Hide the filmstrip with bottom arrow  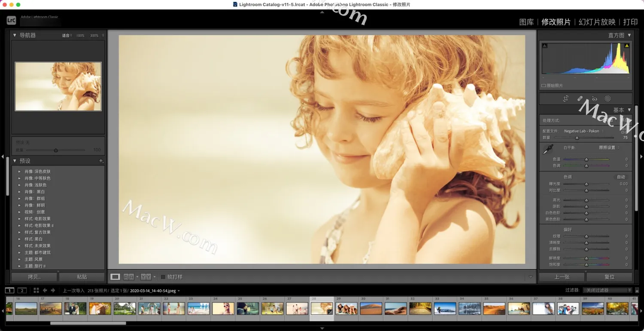tap(322, 328)
